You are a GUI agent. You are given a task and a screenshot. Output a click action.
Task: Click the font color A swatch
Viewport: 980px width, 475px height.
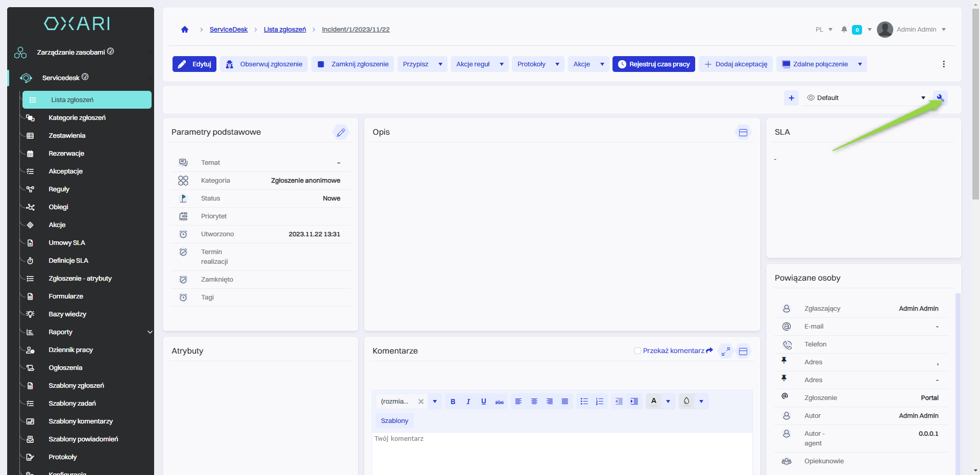(x=654, y=401)
